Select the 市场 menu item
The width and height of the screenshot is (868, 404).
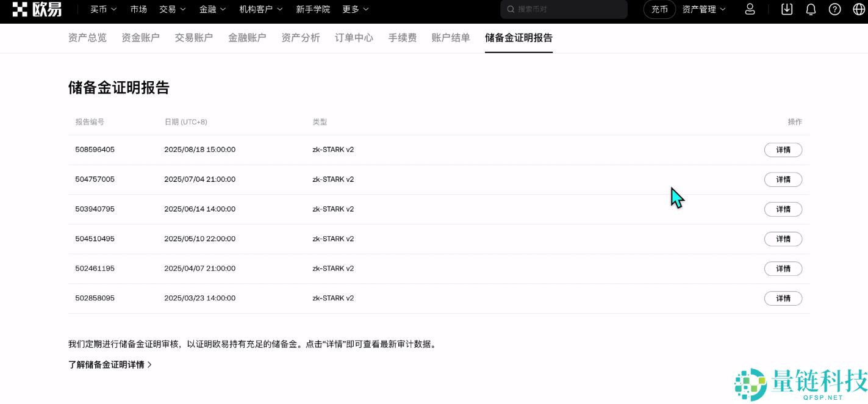(x=138, y=9)
